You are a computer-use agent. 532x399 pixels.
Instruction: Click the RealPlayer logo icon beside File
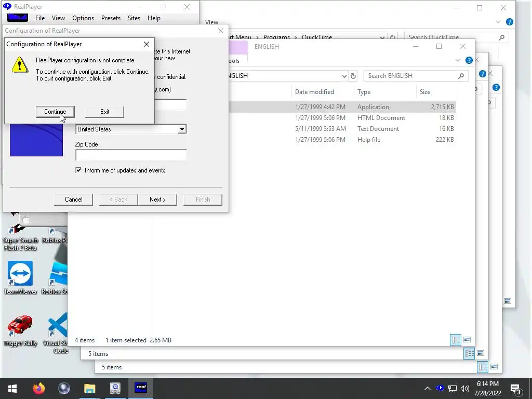click(18, 18)
